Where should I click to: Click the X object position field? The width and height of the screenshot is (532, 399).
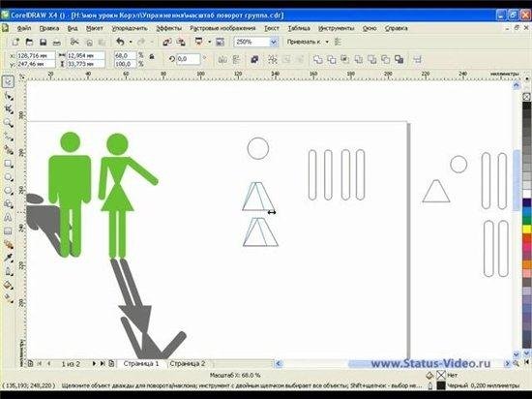pos(36,55)
